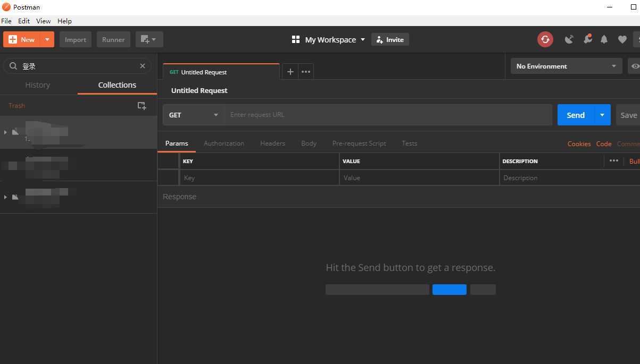640x364 pixels.
Task: Click the environment quick look eye icon
Action: click(x=634, y=66)
